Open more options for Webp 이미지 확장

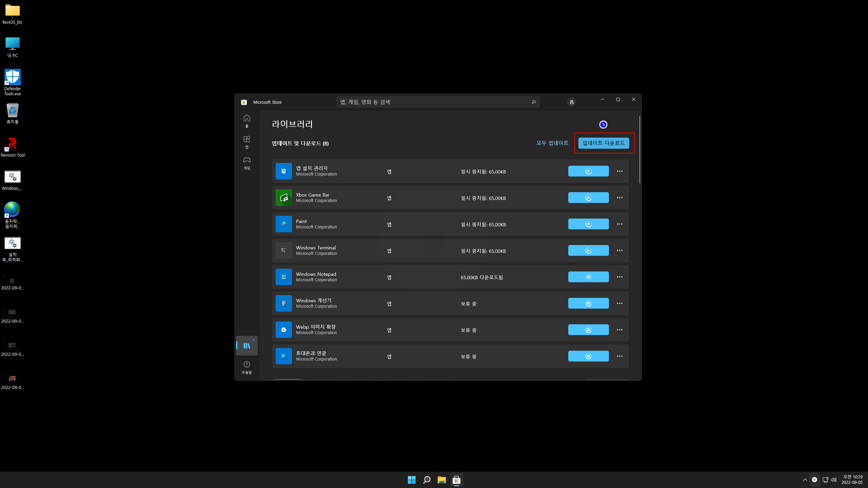620,330
